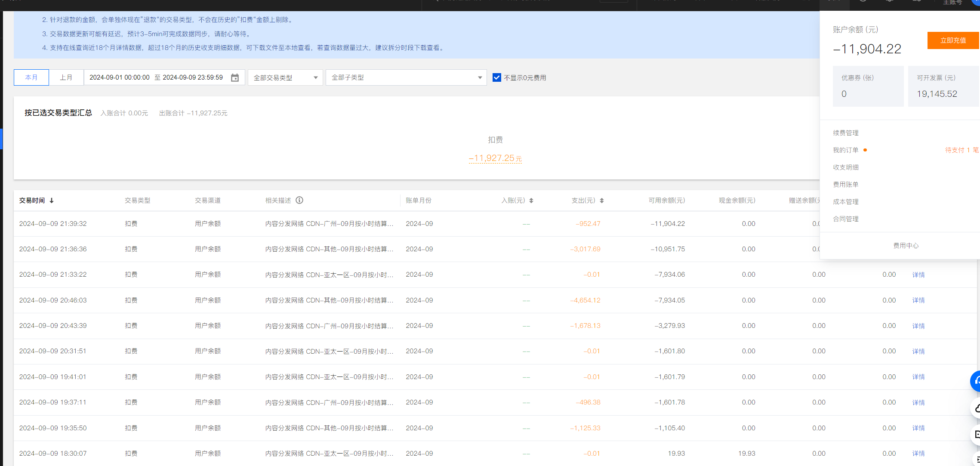
Task: Click the 现金余额(元) column header
Action: pyautogui.click(x=737, y=201)
